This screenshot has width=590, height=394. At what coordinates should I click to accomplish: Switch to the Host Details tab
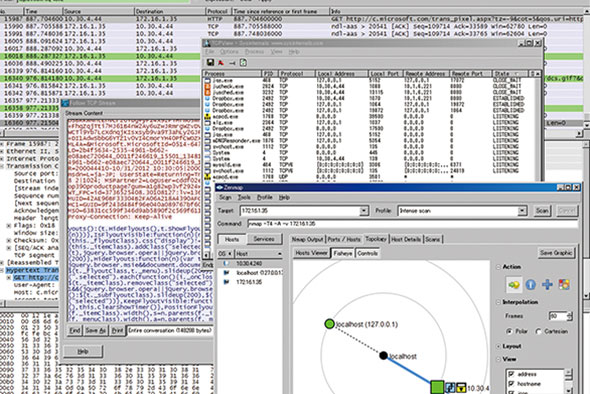click(x=406, y=239)
